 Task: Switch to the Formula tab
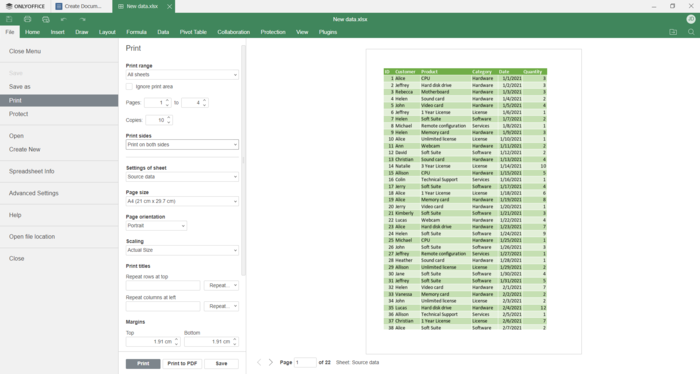click(x=136, y=32)
